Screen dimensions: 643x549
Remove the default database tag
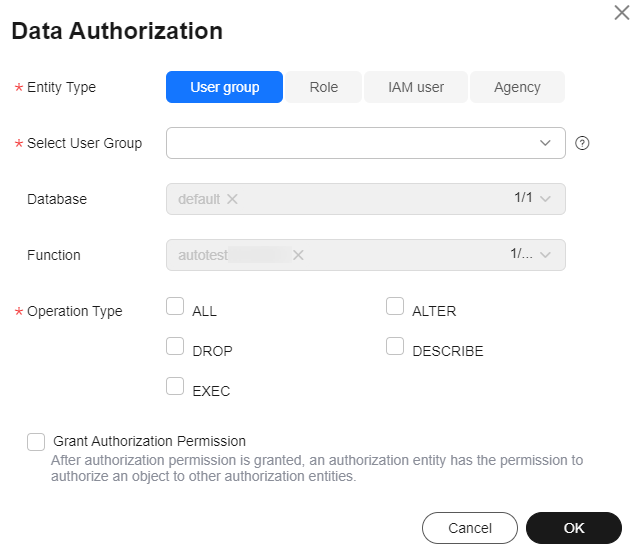pos(232,199)
